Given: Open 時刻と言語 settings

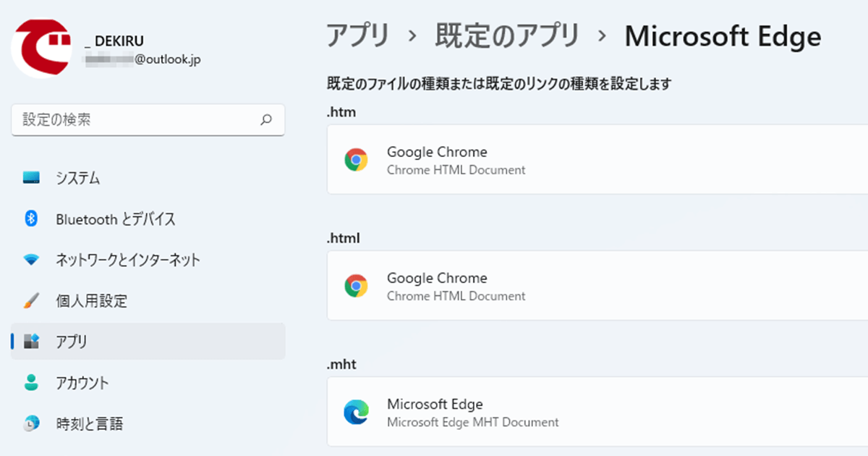Looking at the screenshot, I should point(148,423).
